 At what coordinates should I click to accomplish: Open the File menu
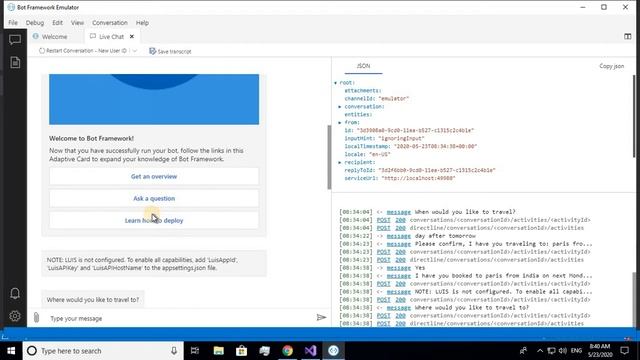tap(13, 23)
